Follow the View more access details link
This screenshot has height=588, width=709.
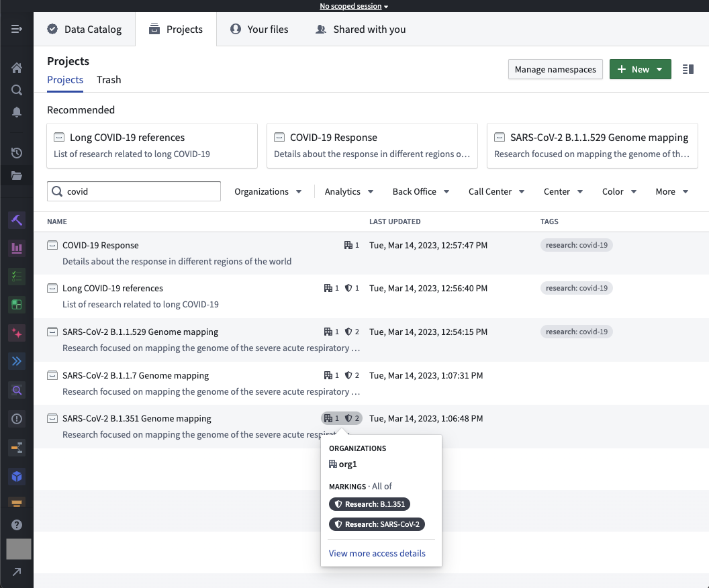377,553
